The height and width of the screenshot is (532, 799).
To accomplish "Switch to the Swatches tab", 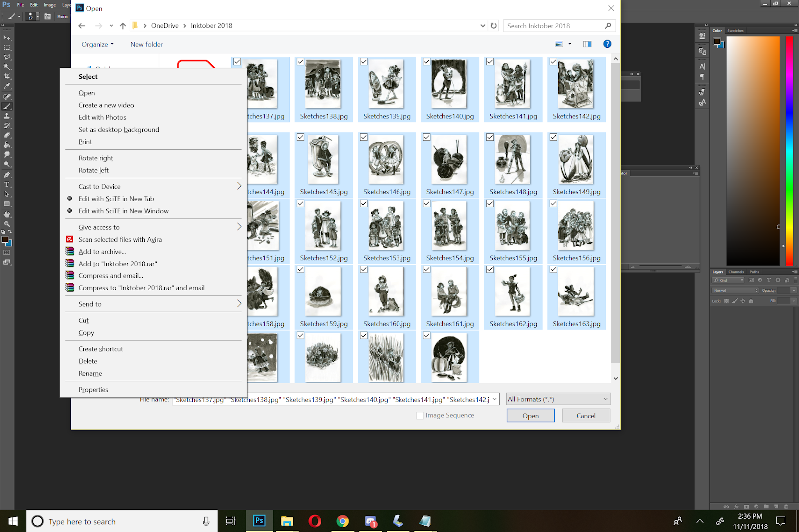I will pyautogui.click(x=735, y=31).
